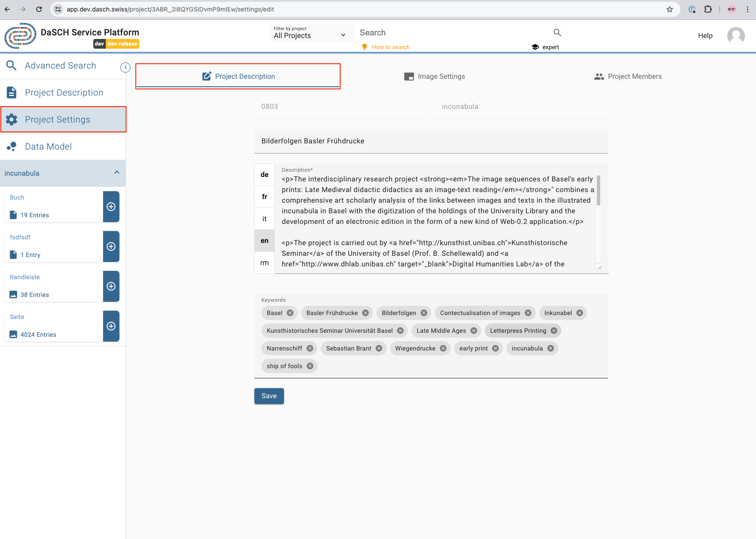Collapse the left sidebar with the chevron
756x539 pixels.
pyautogui.click(x=125, y=67)
